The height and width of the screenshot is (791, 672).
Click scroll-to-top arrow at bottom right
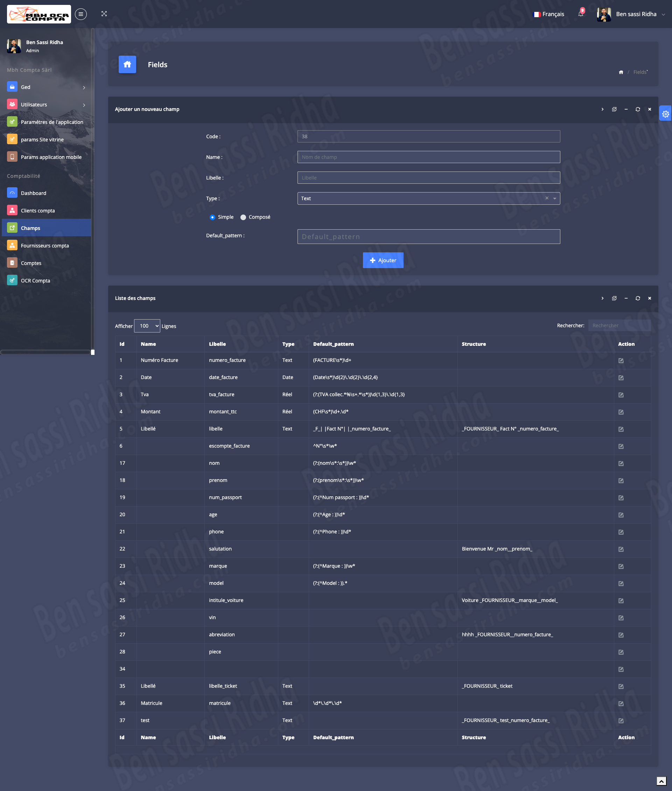click(661, 781)
